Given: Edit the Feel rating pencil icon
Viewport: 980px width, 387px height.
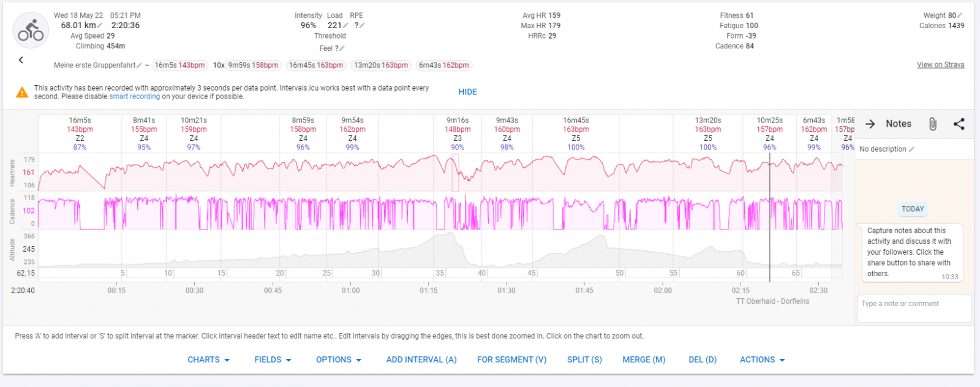Looking at the screenshot, I should [342, 48].
